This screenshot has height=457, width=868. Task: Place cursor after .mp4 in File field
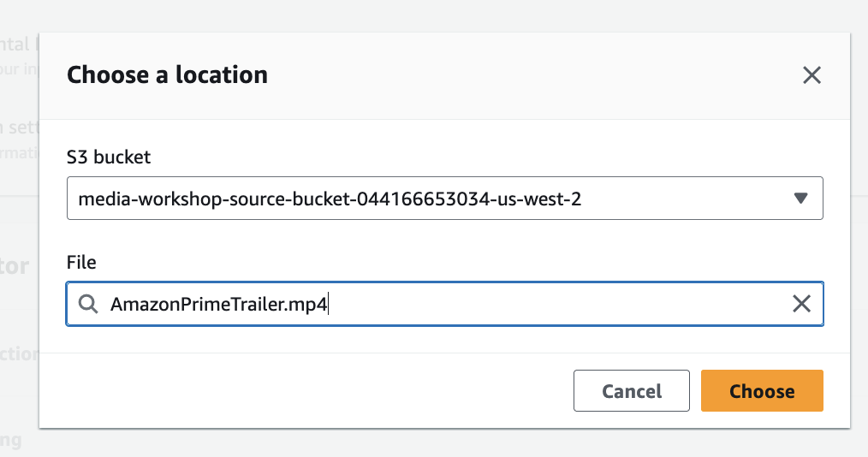[329, 304]
